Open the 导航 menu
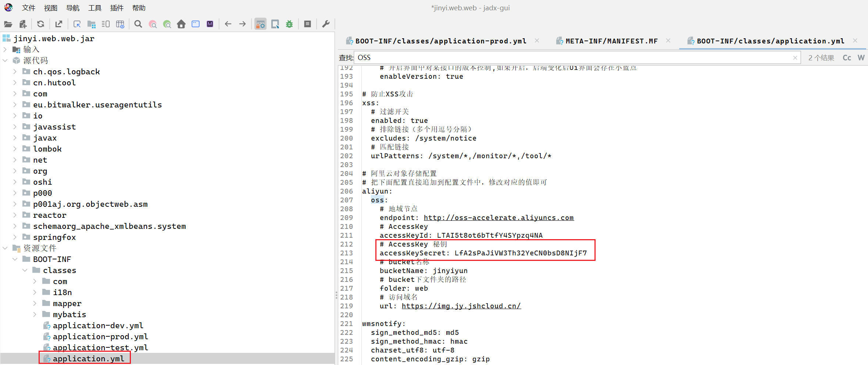The height and width of the screenshot is (365, 868). [72, 8]
